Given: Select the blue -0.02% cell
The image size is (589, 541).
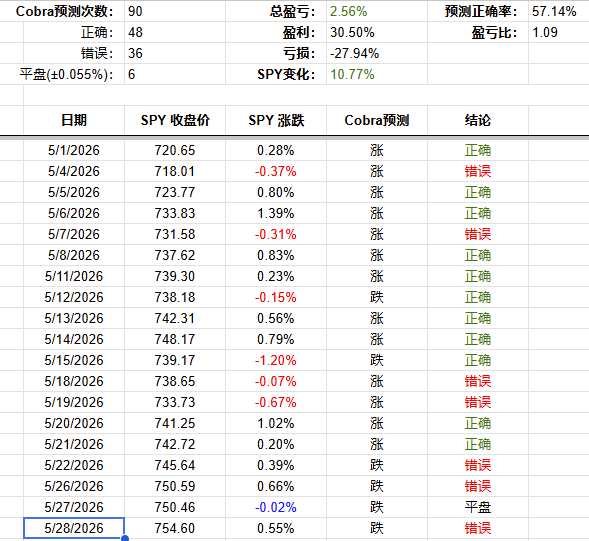Looking at the screenshot, I should click(x=276, y=507).
